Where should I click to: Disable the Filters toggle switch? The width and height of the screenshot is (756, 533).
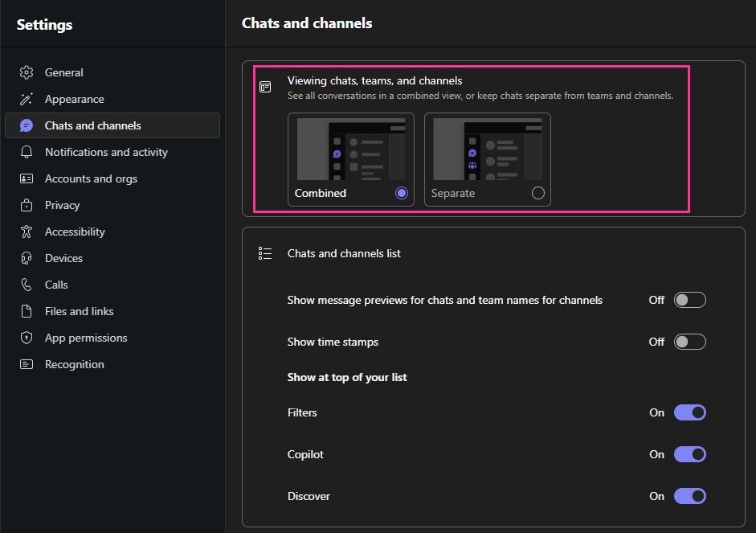689,412
